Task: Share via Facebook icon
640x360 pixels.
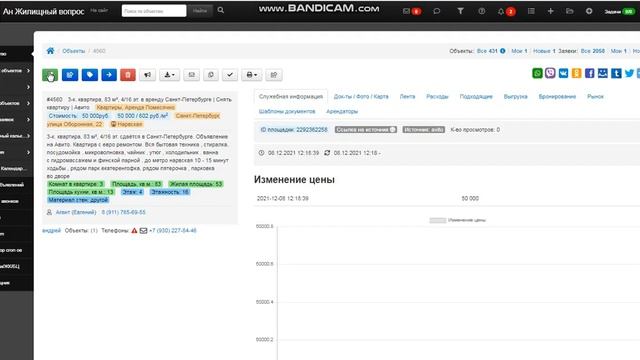Action: 589,73
